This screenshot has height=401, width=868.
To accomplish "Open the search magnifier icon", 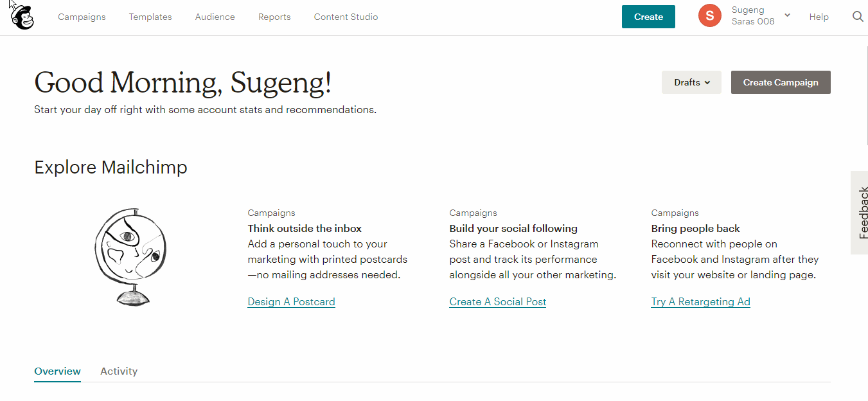I will 858,17.
